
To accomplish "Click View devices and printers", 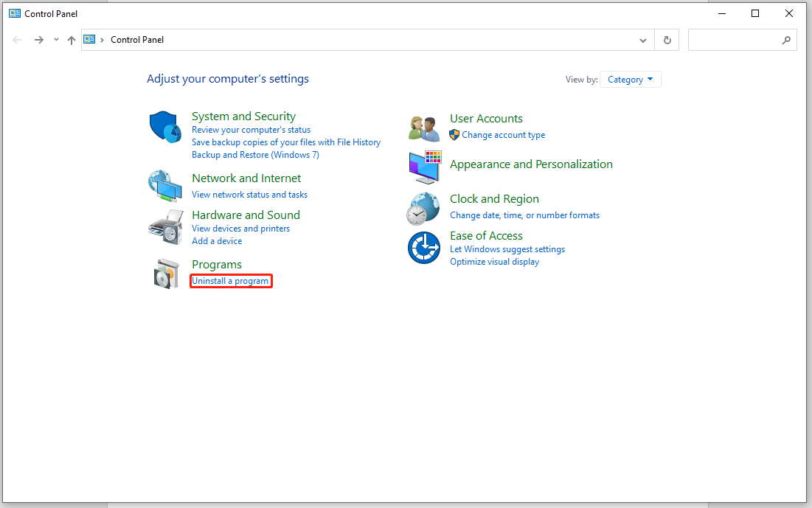I will point(240,228).
